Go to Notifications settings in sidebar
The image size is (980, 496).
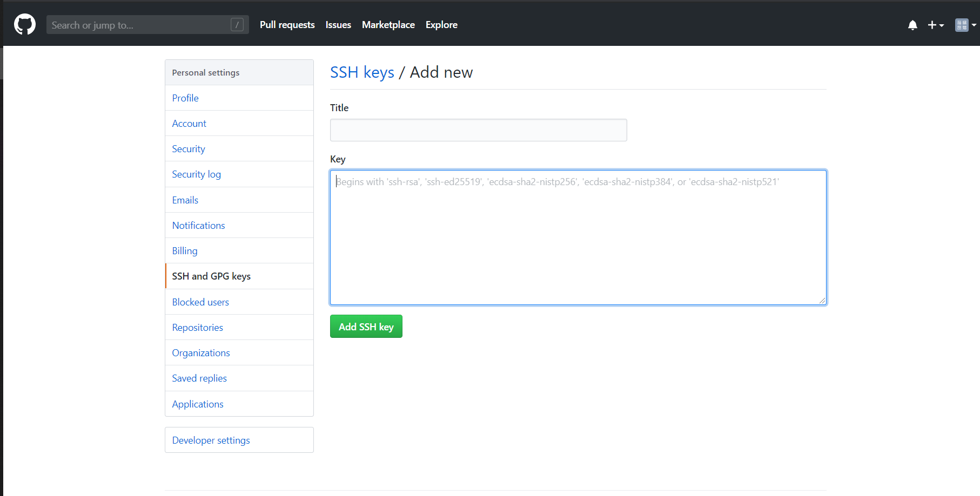tap(198, 226)
